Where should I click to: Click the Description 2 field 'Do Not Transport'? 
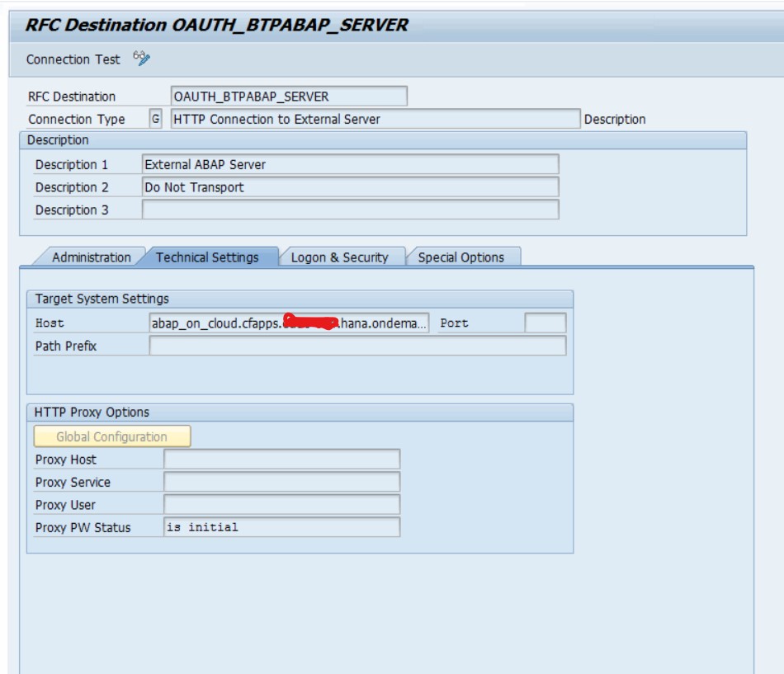click(351, 187)
